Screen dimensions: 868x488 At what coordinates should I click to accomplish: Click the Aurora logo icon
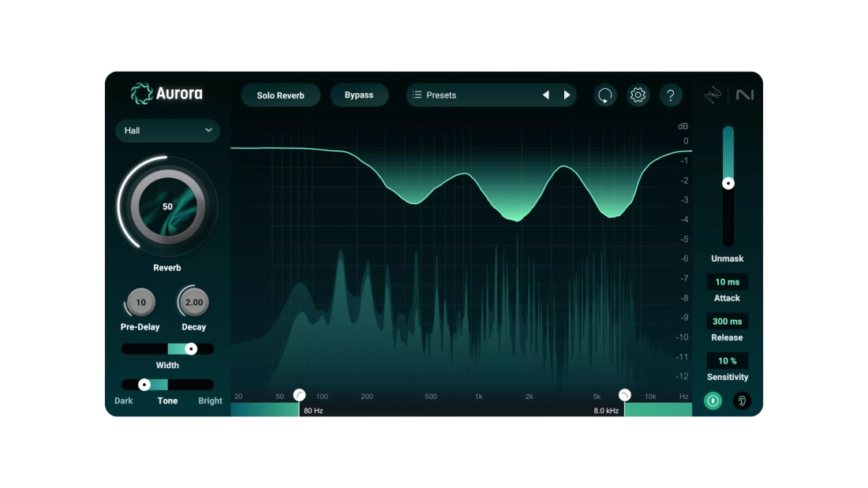click(x=141, y=94)
